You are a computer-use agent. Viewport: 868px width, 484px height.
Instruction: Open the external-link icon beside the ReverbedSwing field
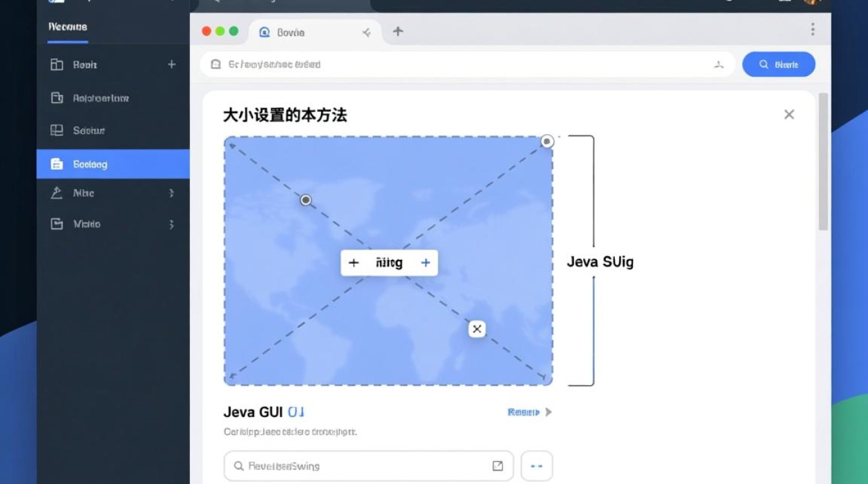tap(497, 465)
